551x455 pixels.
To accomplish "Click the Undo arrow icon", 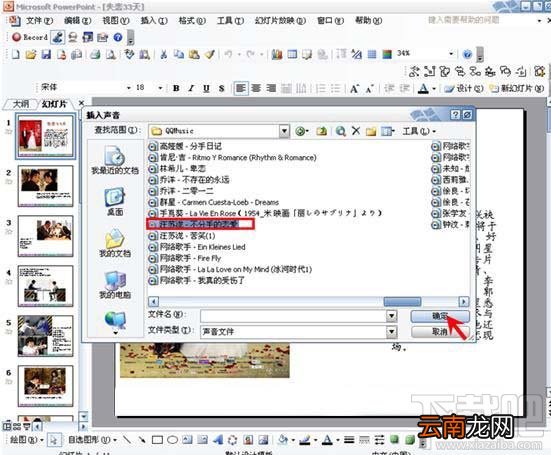I will [228, 54].
